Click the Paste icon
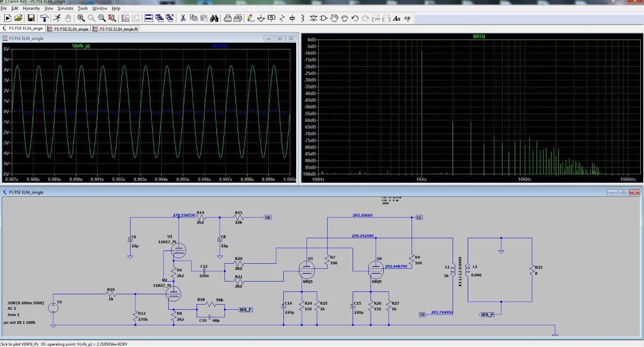The height and width of the screenshot is (347, 644). click(204, 18)
